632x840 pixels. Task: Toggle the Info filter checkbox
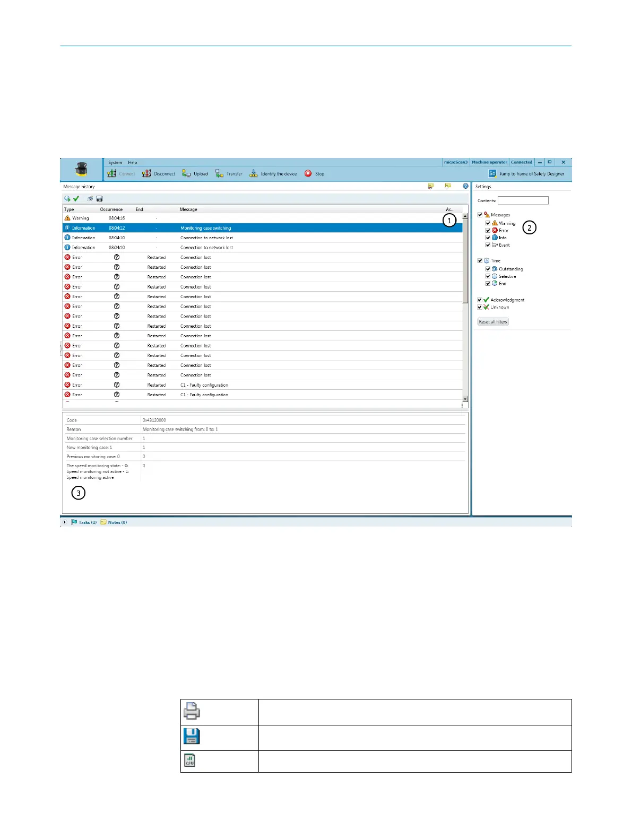click(x=488, y=238)
